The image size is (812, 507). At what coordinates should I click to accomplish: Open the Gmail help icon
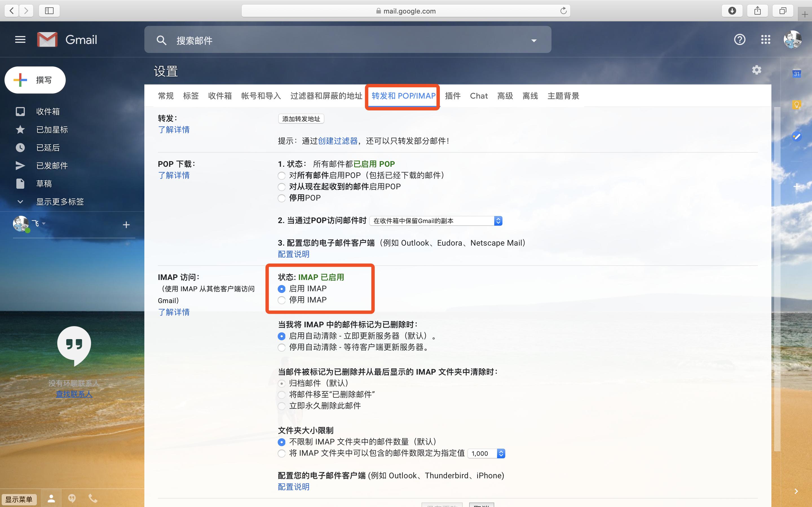[x=739, y=39]
